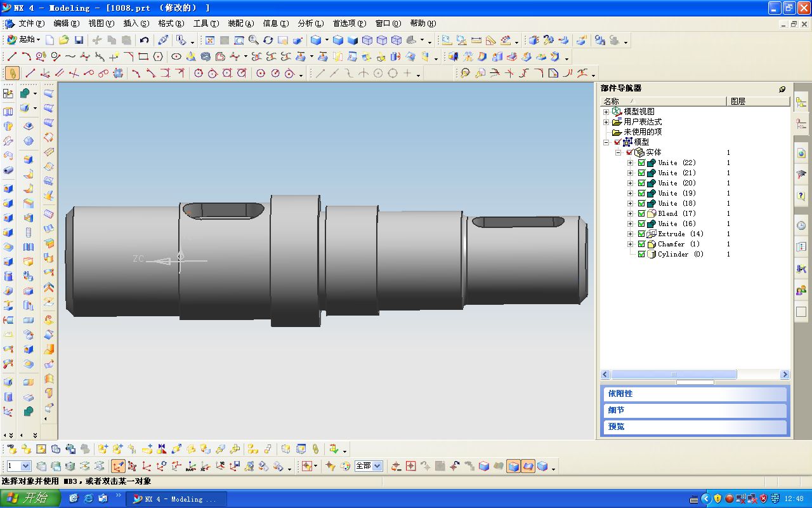This screenshot has height=508, width=812.
Task: Click the Open folder icon
Action: tap(64, 40)
